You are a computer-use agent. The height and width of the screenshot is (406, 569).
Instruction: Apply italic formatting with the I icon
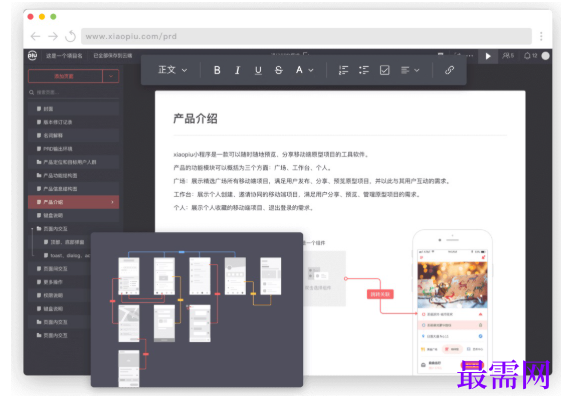pyautogui.click(x=237, y=70)
